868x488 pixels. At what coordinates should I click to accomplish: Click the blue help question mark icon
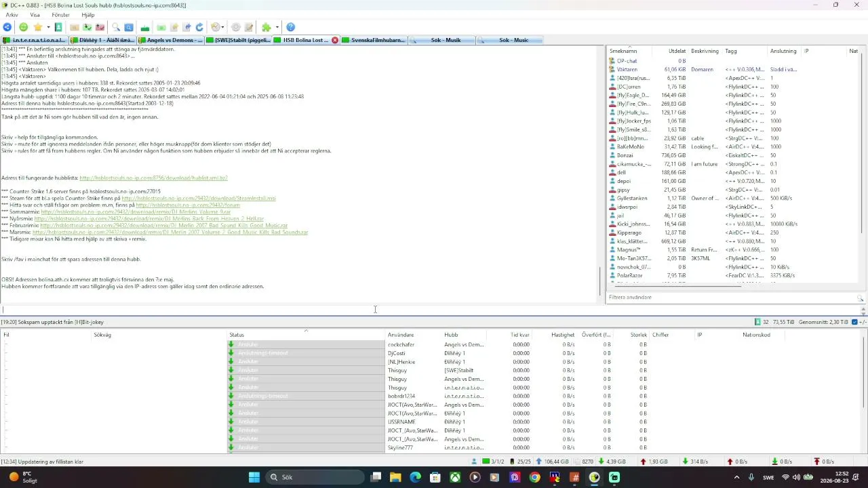290,27
